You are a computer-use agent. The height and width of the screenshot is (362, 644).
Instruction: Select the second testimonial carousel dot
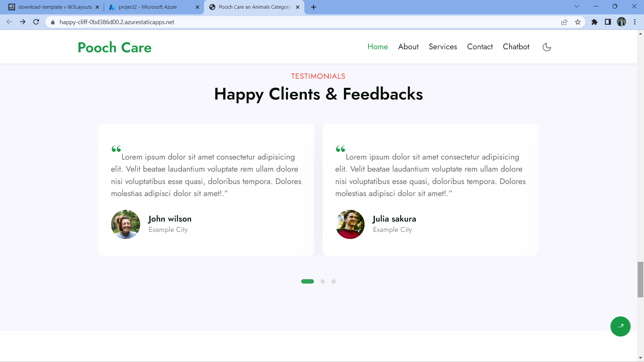coord(323,282)
